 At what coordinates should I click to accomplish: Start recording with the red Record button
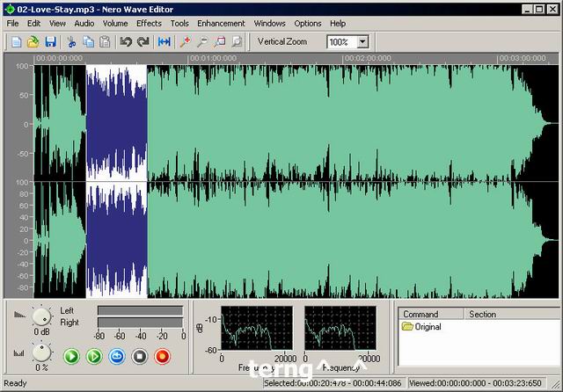pyautogui.click(x=162, y=357)
